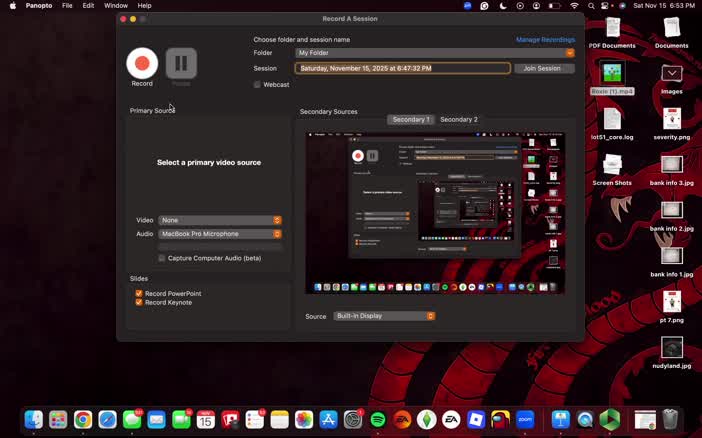
Task: Select pt 7.png on the desktop
Action: (672, 306)
